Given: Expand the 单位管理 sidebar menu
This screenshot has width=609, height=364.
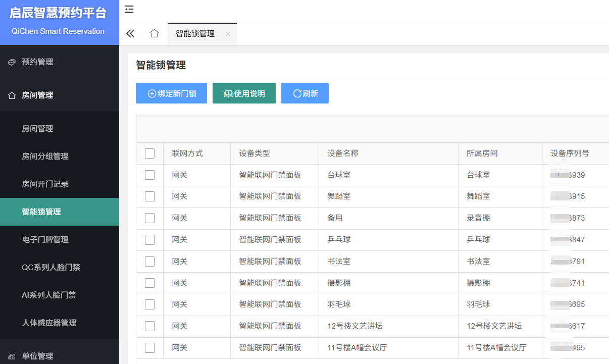Looking at the screenshot, I should 60,356.
